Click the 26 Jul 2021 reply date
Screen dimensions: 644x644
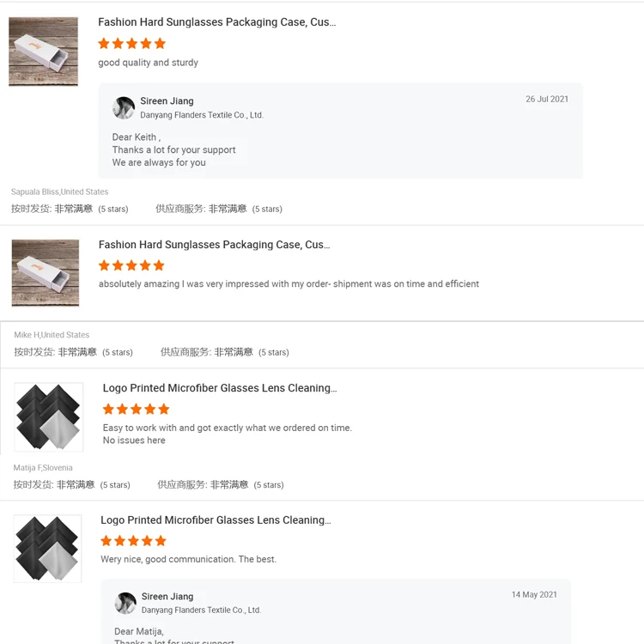pyautogui.click(x=547, y=100)
